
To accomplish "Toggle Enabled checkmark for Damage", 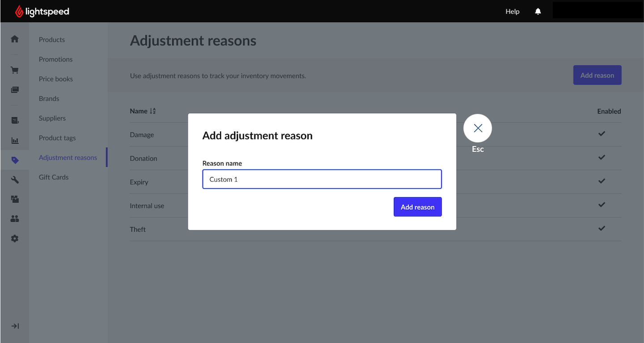I will pyautogui.click(x=602, y=134).
